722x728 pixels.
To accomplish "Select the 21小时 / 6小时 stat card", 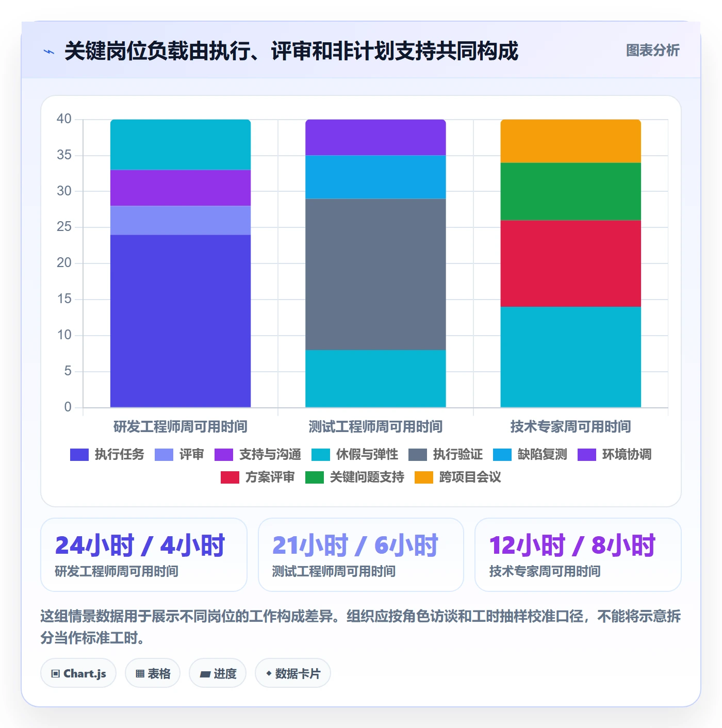I will (x=361, y=555).
